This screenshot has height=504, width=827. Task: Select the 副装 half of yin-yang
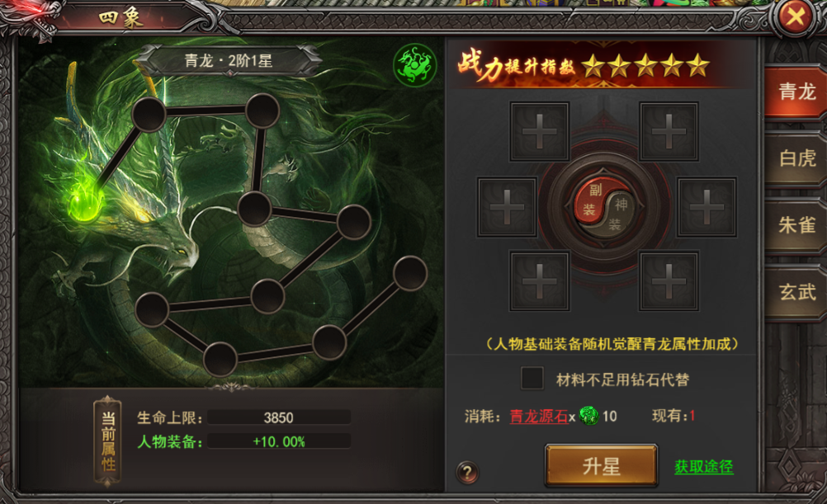pos(591,199)
